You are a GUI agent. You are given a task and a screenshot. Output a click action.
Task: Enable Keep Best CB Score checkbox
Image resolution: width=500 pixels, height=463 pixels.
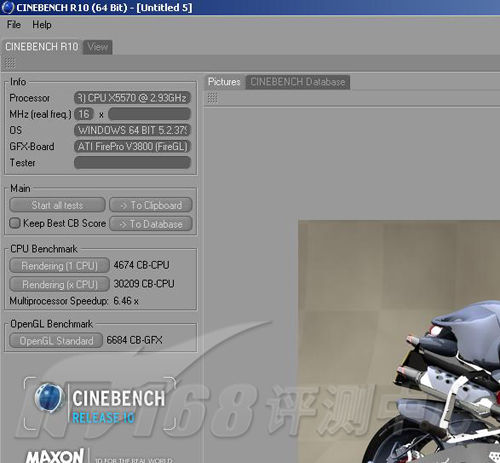15,223
